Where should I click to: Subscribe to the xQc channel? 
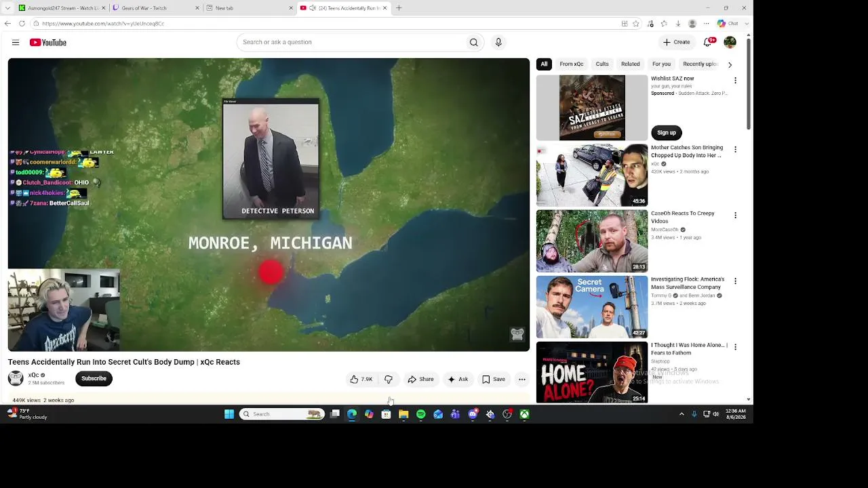click(x=94, y=379)
